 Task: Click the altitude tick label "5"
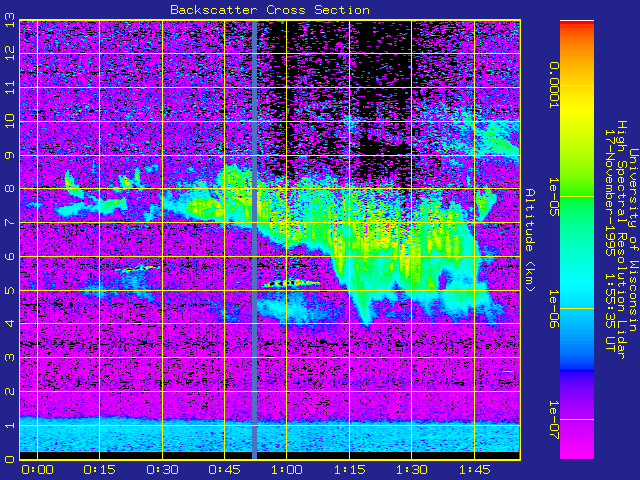[x=9, y=290]
